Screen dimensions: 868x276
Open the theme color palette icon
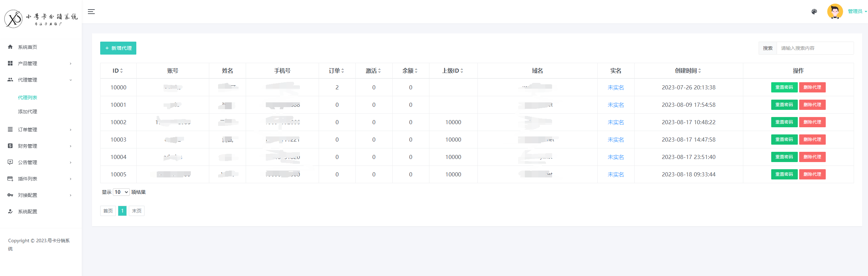pyautogui.click(x=814, y=12)
